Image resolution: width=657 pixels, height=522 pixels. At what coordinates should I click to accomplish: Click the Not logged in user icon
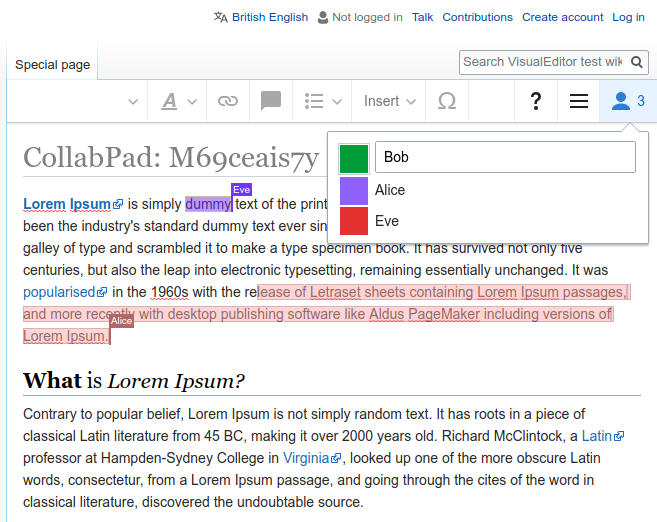click(x=323, y=17)
